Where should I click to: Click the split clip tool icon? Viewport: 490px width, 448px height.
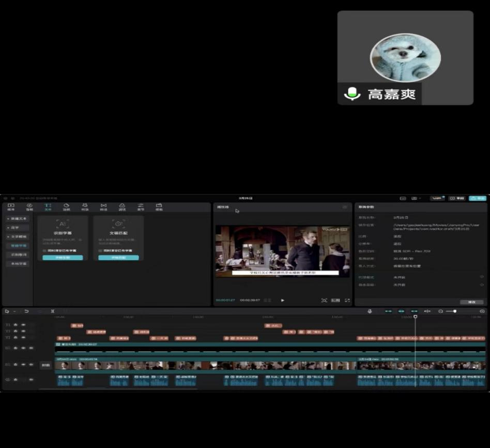pos(52,311)
